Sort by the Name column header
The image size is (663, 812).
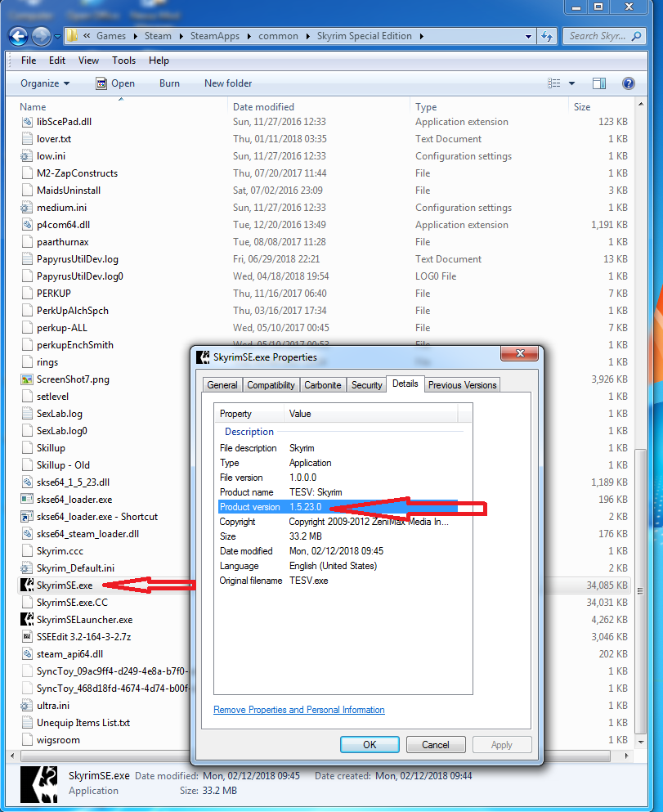(x=33, y=107)
